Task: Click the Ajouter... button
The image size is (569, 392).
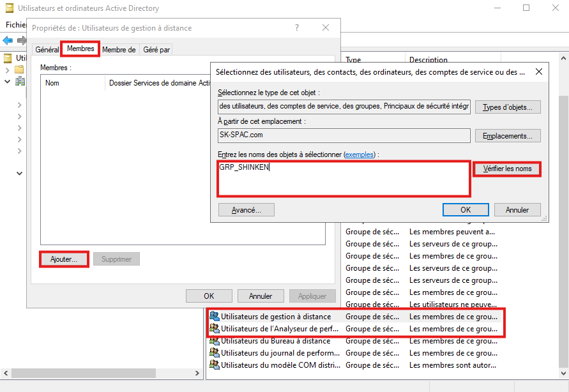Action: pyautogui.click(x=64, y=259)
